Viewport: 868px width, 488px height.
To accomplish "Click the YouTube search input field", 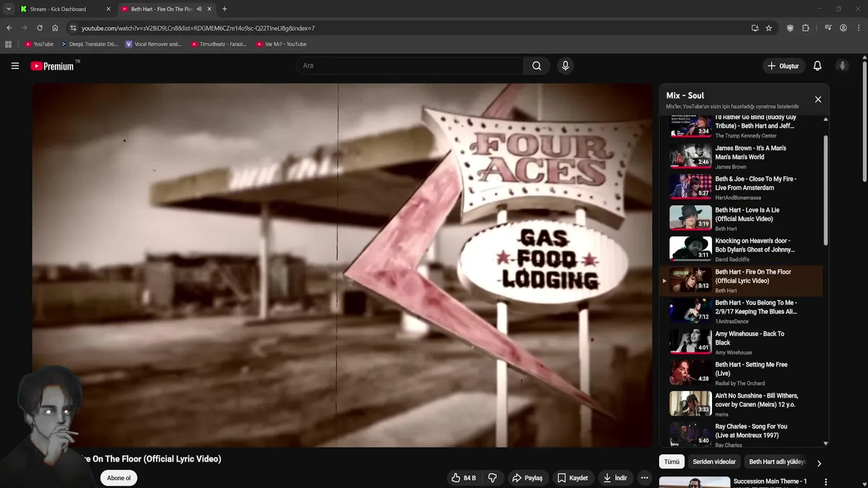I will coord(410,66).
